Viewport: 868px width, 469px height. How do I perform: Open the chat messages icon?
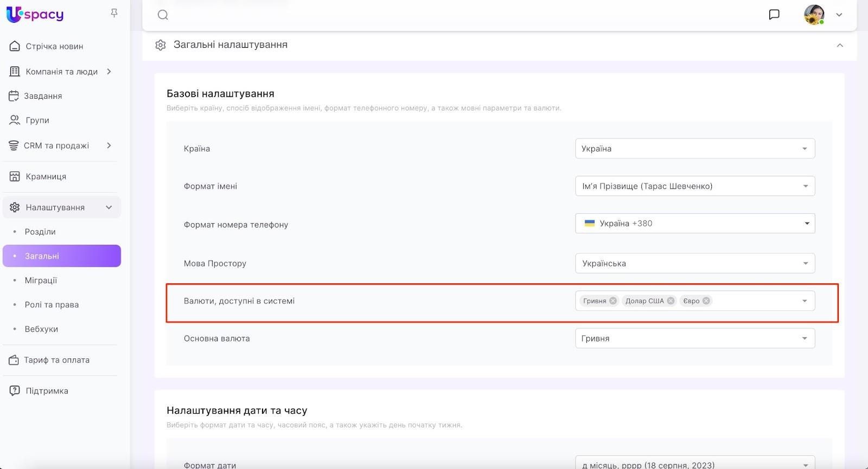point(774,15)
